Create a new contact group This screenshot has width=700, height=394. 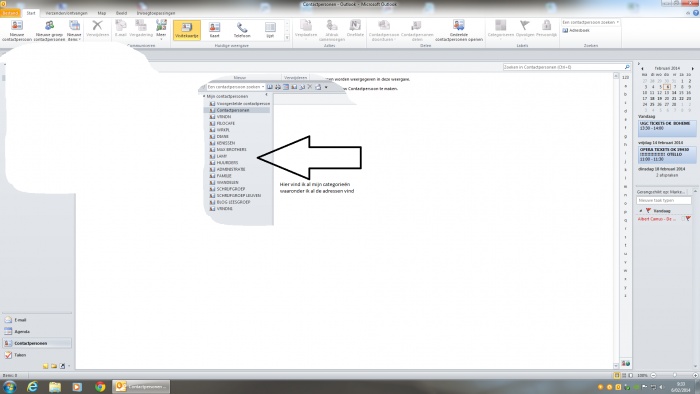click(x=50, y=31)
